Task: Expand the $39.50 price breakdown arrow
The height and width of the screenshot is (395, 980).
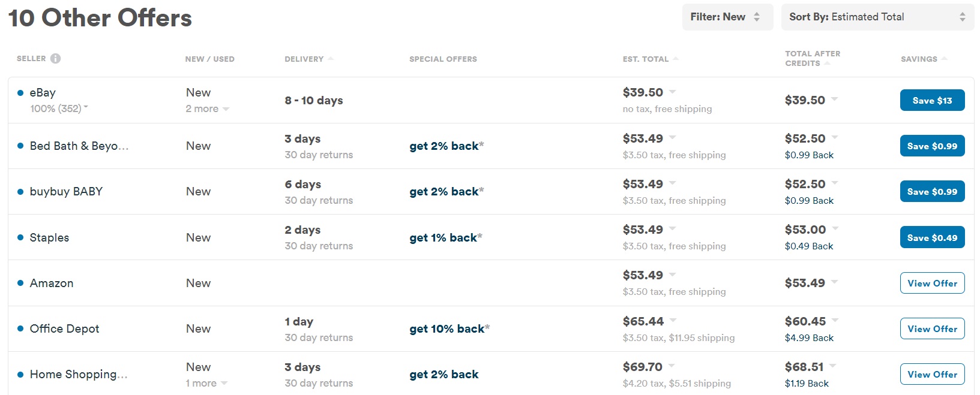Action: [673, 92]
